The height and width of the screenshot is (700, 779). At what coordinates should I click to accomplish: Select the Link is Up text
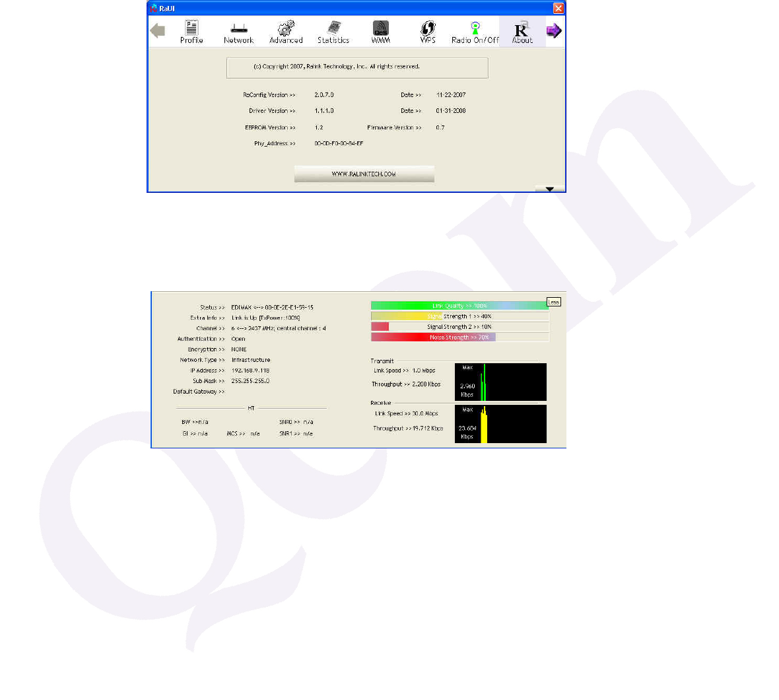click(x=266, y=318)
